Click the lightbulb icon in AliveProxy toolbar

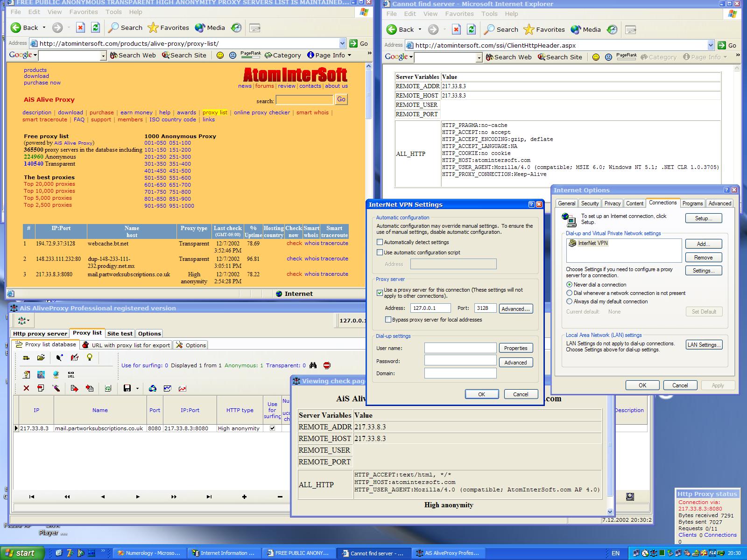pyautogui.click(x=90, y=357)
